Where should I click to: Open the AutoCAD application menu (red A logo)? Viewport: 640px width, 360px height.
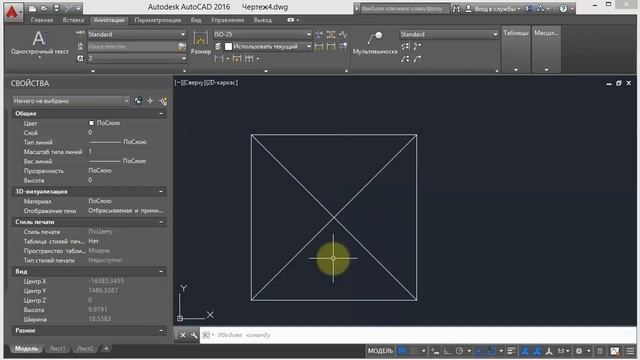[13, 12]
